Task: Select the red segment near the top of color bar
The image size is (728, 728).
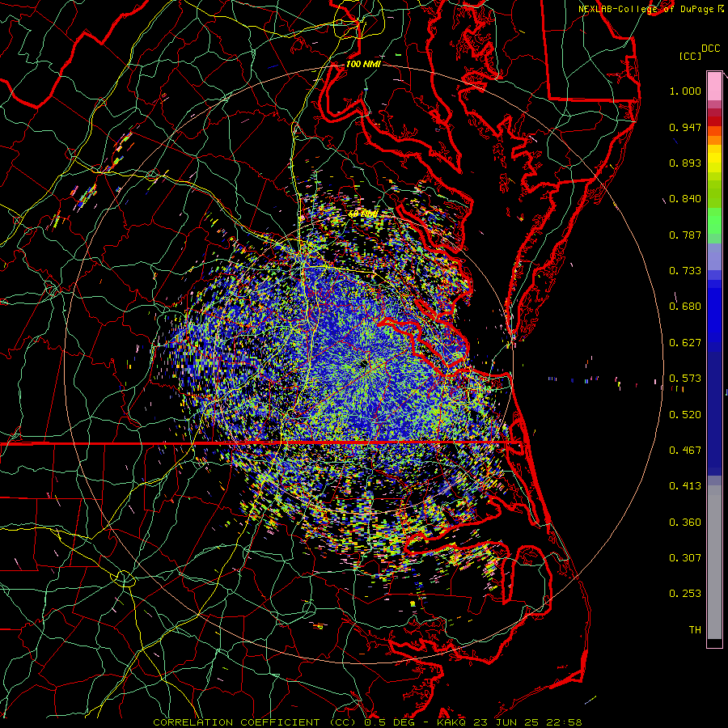Action: tap(714, 121)
